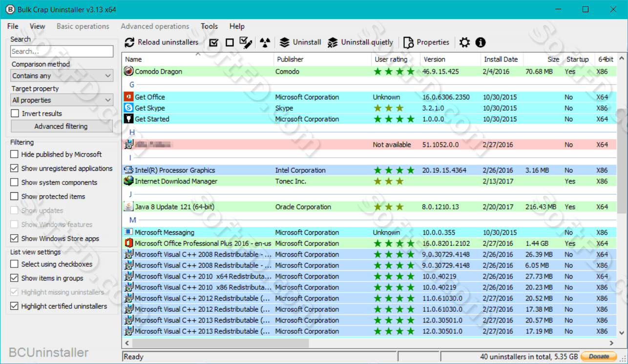
Task: Click the Properties label
Action: coord(433,42)
